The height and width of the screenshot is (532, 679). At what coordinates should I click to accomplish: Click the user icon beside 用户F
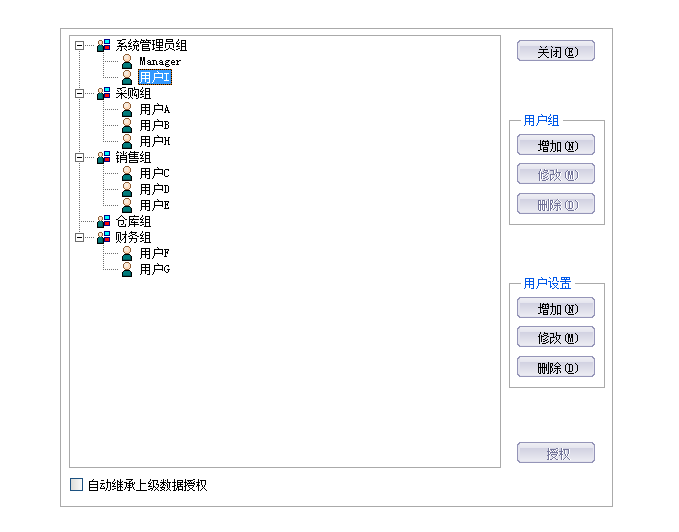tap(127, 254)
